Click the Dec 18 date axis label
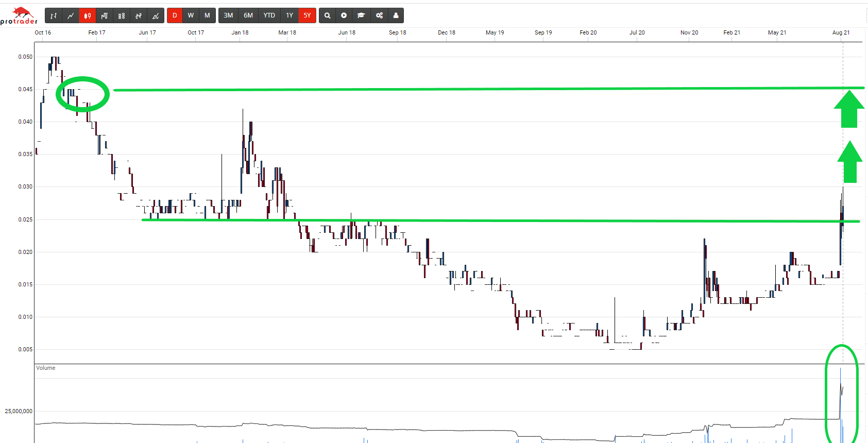 click(x=447, y=32)
